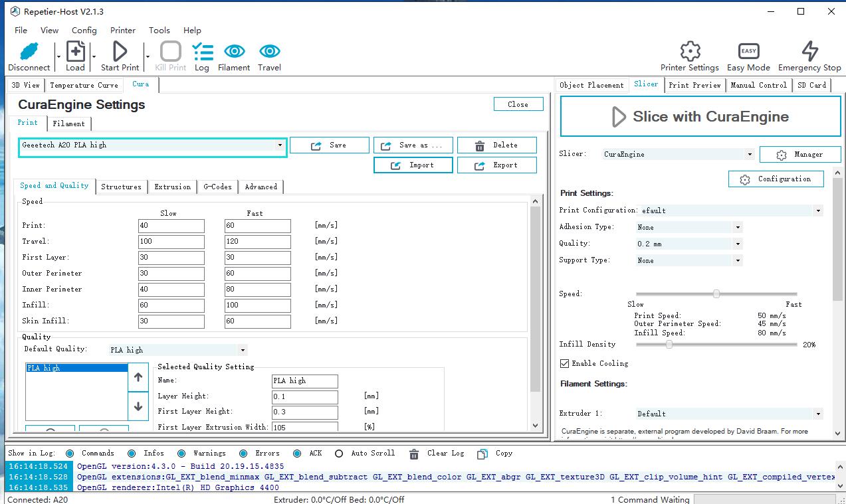
Task: Switch to the Print Preview tab
Action: coord(694,85)
